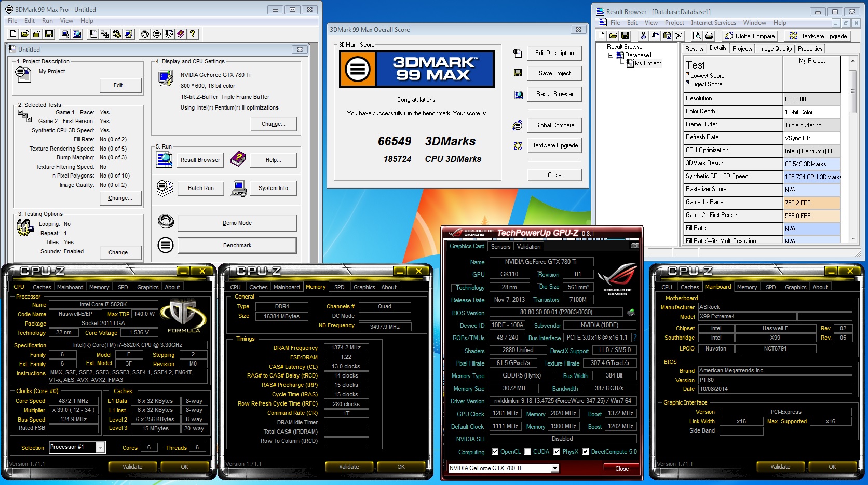Click Delete X icon in Result Browser toolbar
This screenshot has width=868, height=485.
[679, 35]
